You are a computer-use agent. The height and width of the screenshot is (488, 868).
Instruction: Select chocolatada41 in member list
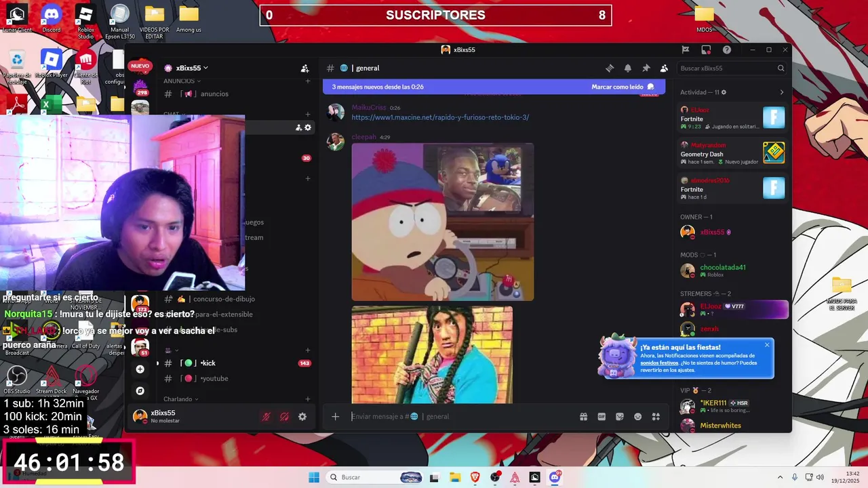[732, 270]
